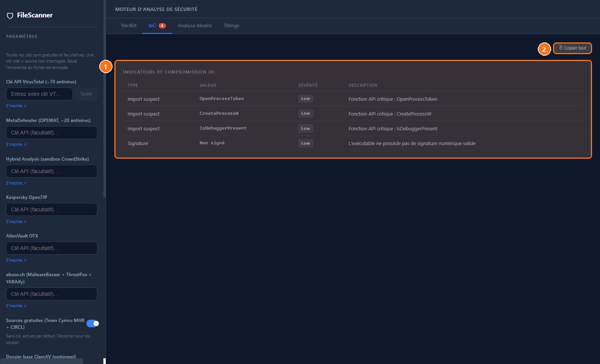Open S'inscrire link under abuse.ch
The image size is (600, 364).
(x=16, y=306)
